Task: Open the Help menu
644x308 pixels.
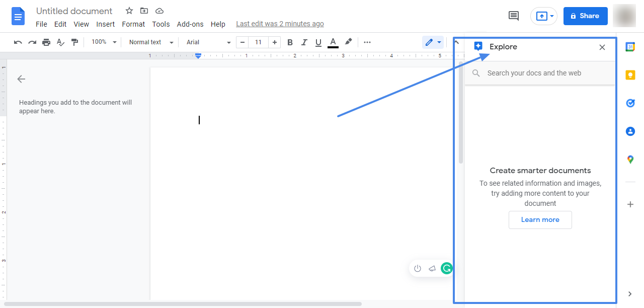Action: pyautogui.click(x=218, y=24)
